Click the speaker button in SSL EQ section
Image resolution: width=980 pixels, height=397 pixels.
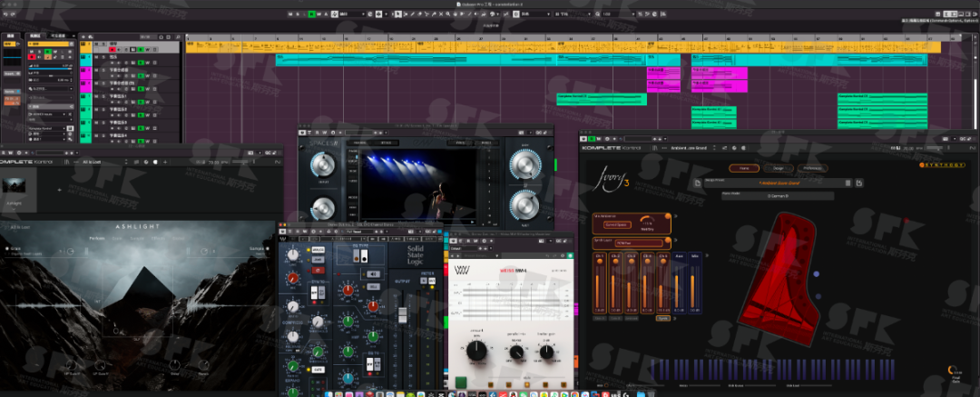coord(373,274)
